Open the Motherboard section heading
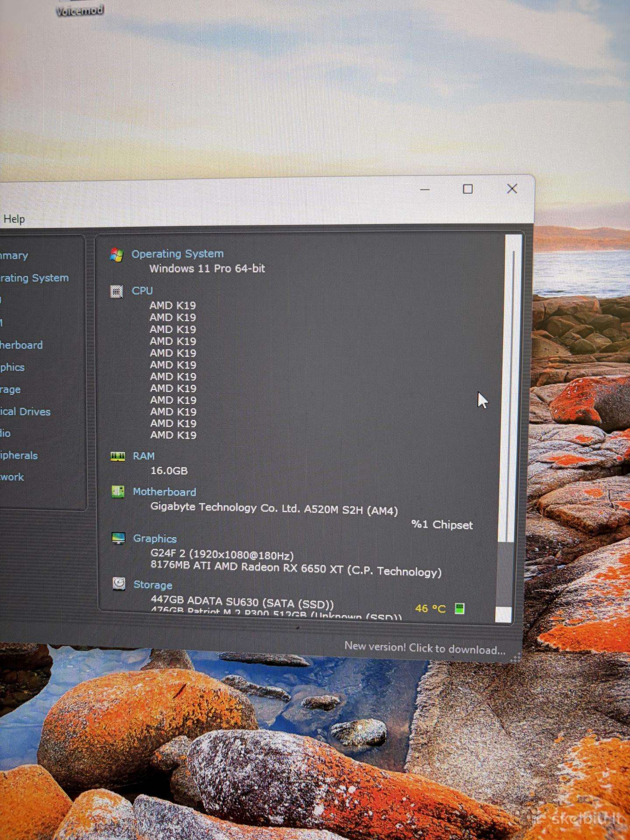 [x=164, y=492]
